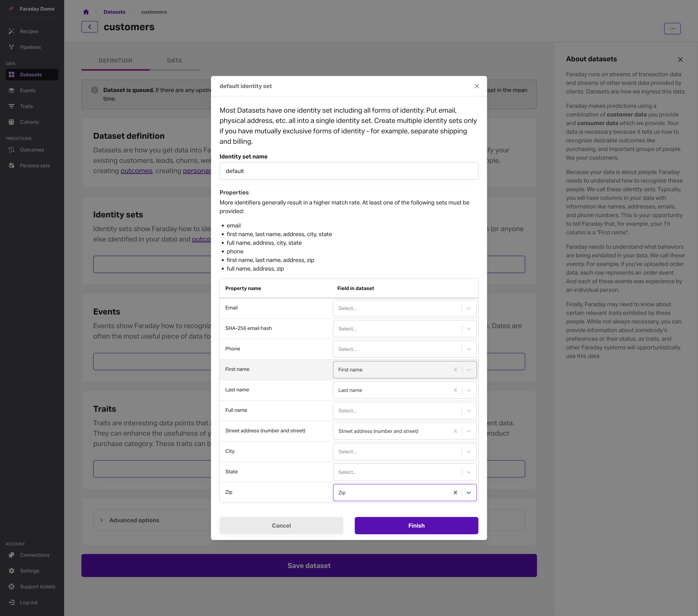The image size is (698, 616).
Task: Click the Log out arrow icon
Action: pyautogui.click(x=12, y=602)
